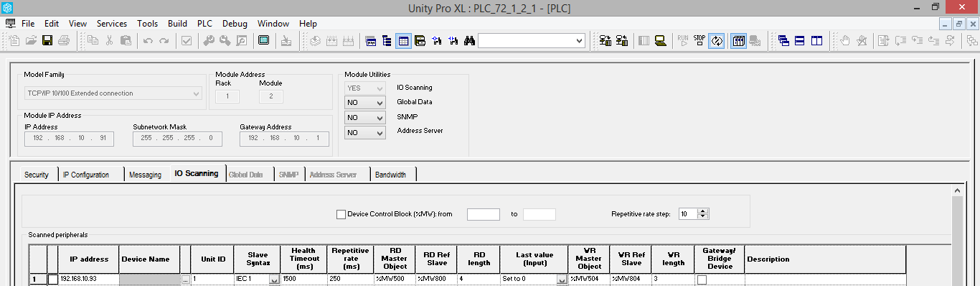Open the SNMP NO dropdown
This screenshot has width=980, height=286.
point(364,117)
